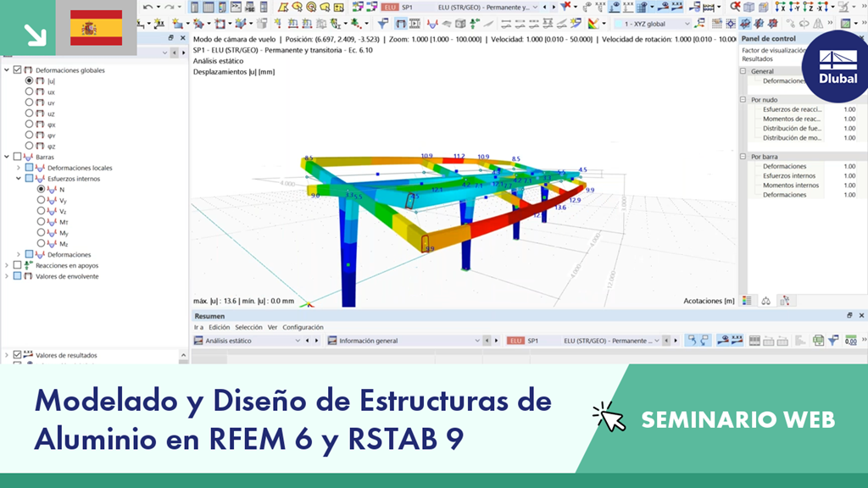Open the Ir a menu in Resumen
868x488 pixels.
[x=198, y=328]
